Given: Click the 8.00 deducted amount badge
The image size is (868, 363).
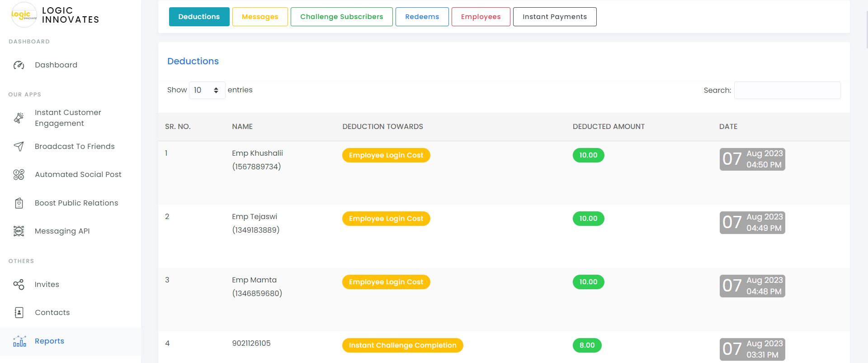Looking at the screenshot, I should click(x=587, y=345).
